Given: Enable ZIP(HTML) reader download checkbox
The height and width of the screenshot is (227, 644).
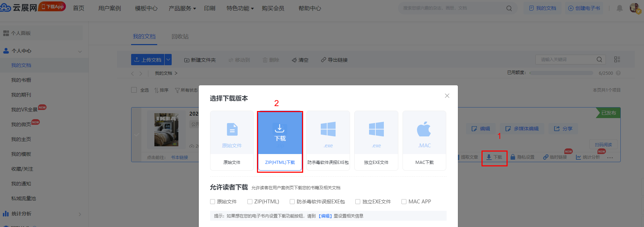Looking at the screenshot, I should pos(250,202).
